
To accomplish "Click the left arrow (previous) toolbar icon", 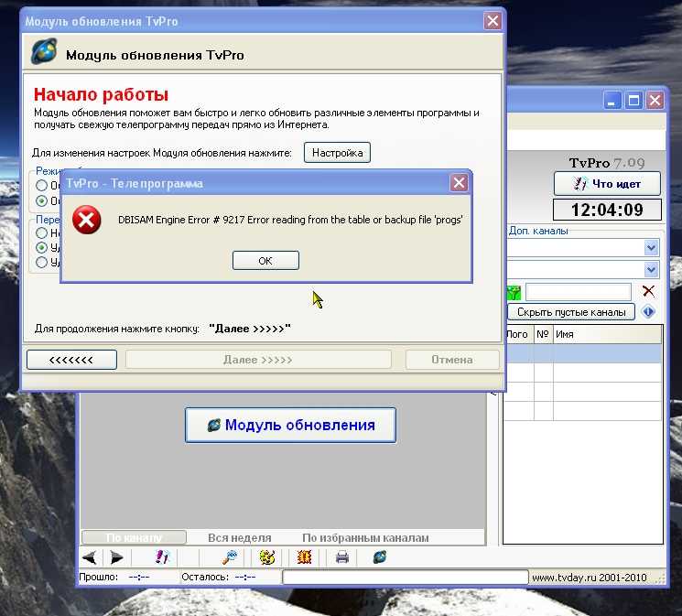I will 90,557.
